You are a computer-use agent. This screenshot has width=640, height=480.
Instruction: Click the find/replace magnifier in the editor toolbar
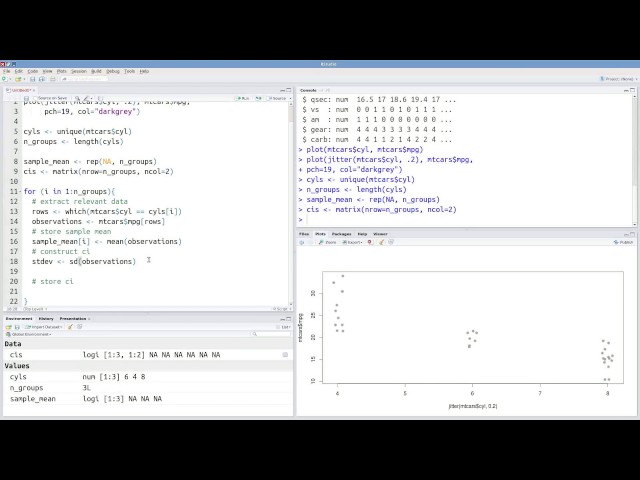click(77, 98)
